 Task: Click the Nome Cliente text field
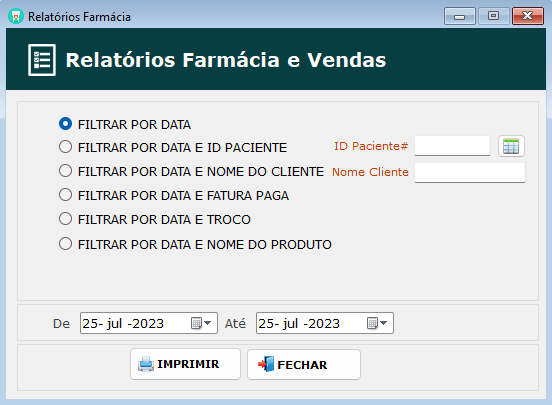(470, 173)
